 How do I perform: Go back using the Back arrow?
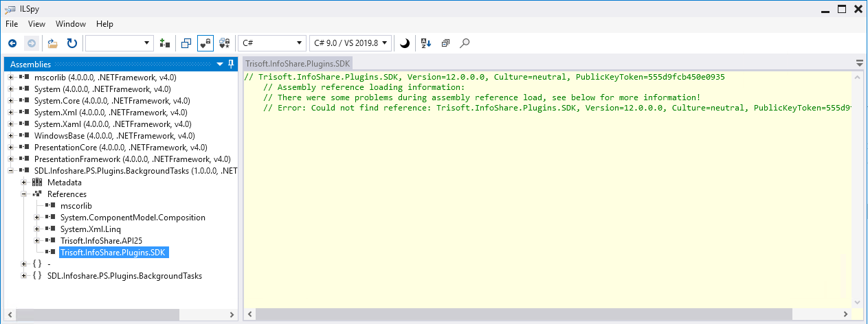pyautogui.click(x=12, y=43)
